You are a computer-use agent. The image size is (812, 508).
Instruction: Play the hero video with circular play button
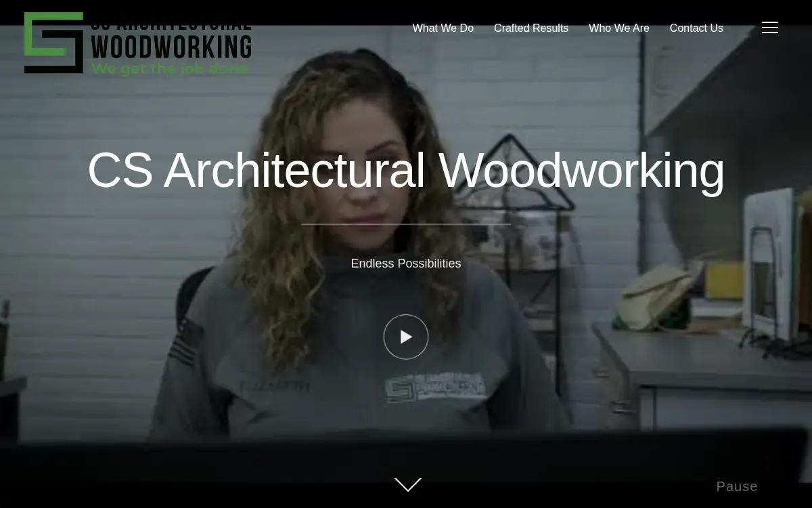(406, 337)
